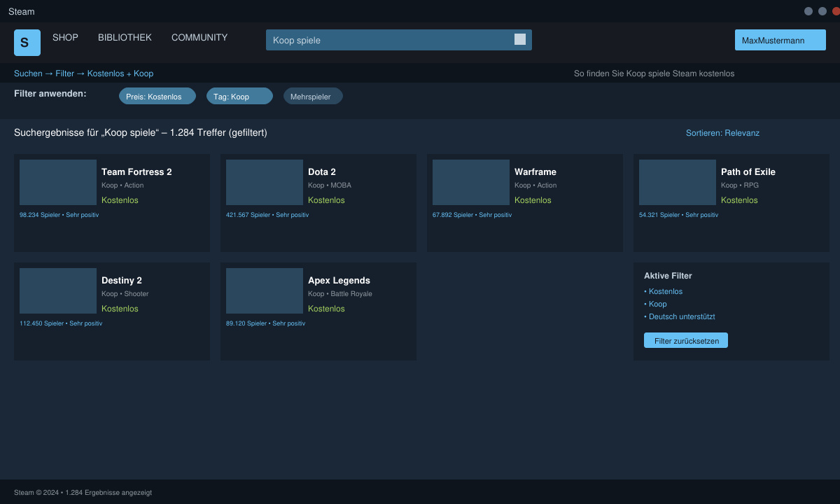The height and width of the screenshot is (504, 840).
Task: Open the MaxMustermann account menu
Action: (780, 40)
